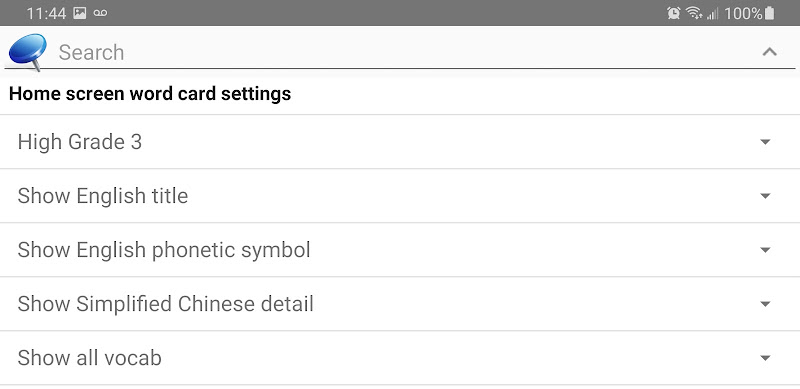800x389 pixels.
Task: Tap the arrow next to High Grade 3
Action: [765, 142]
